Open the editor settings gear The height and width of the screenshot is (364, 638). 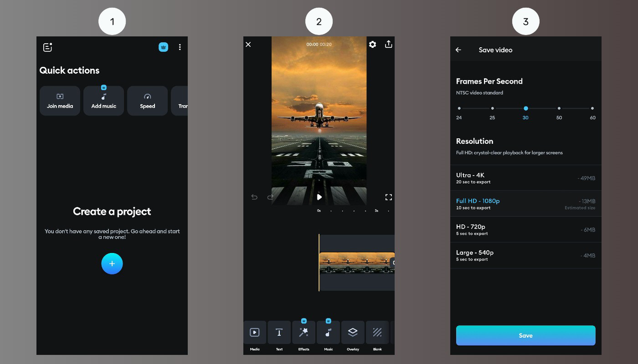[x=372, y=44]
